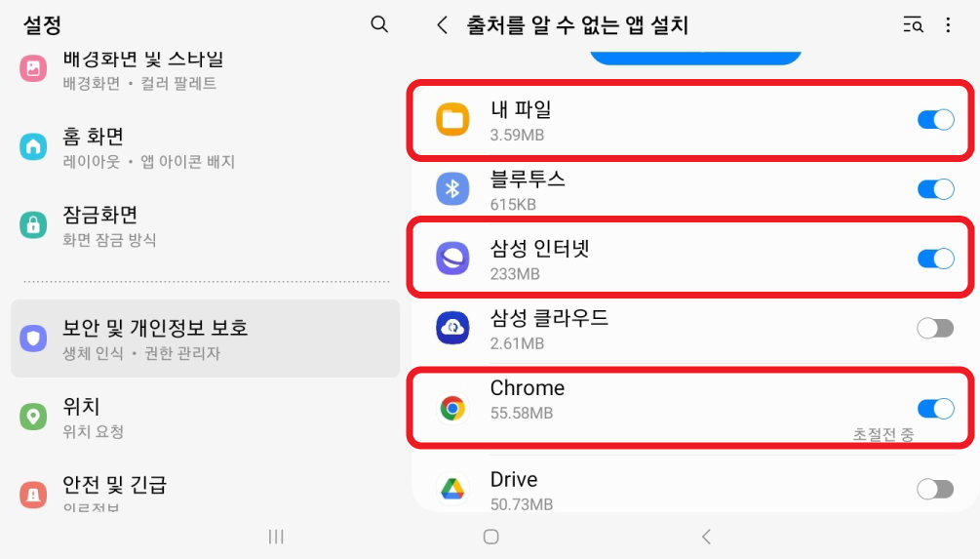This screenshot has width=980, height=559.
Task: Turn off the Chrome install toggle
Action: (935, 408)
